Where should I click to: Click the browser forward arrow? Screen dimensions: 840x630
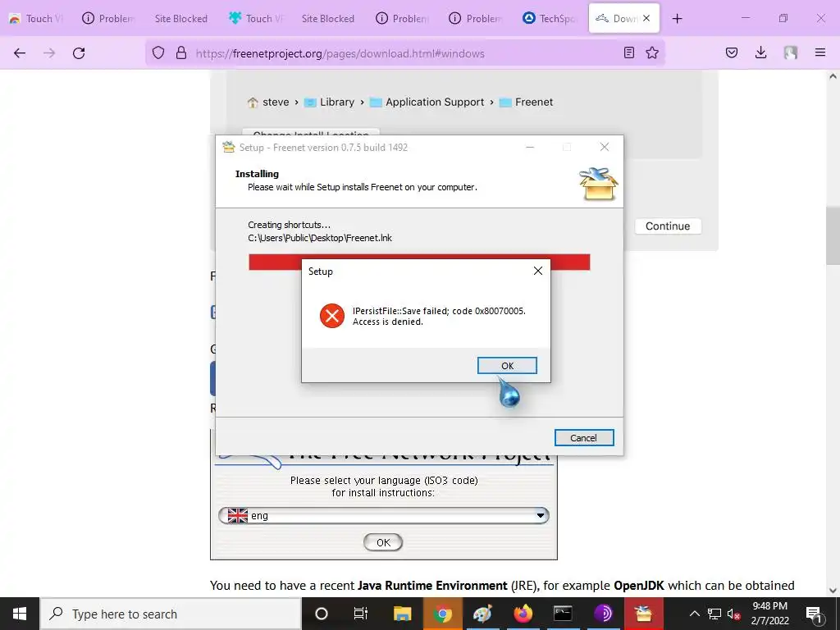tap(49, 52)
